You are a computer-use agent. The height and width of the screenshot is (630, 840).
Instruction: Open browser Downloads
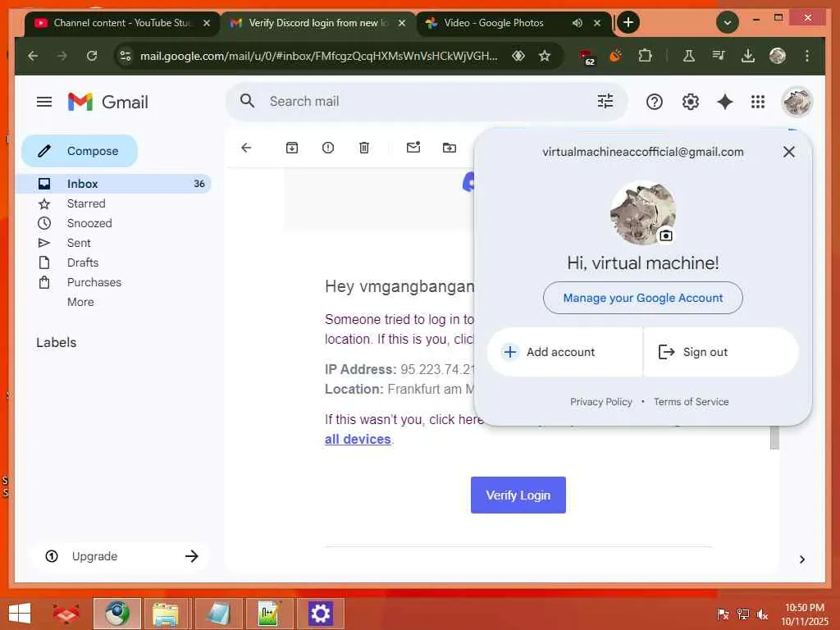pos(748,56)
